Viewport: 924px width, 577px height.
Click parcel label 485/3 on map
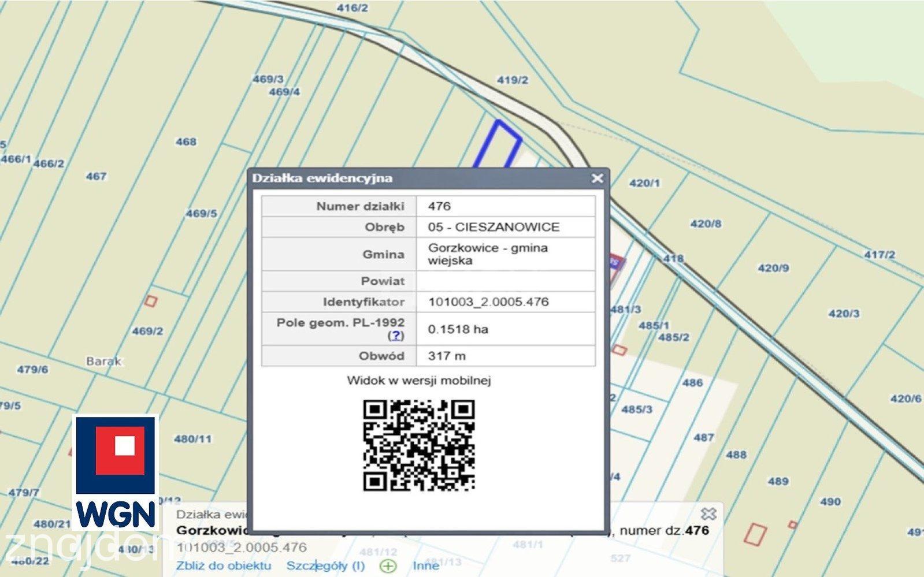(637, 409)
